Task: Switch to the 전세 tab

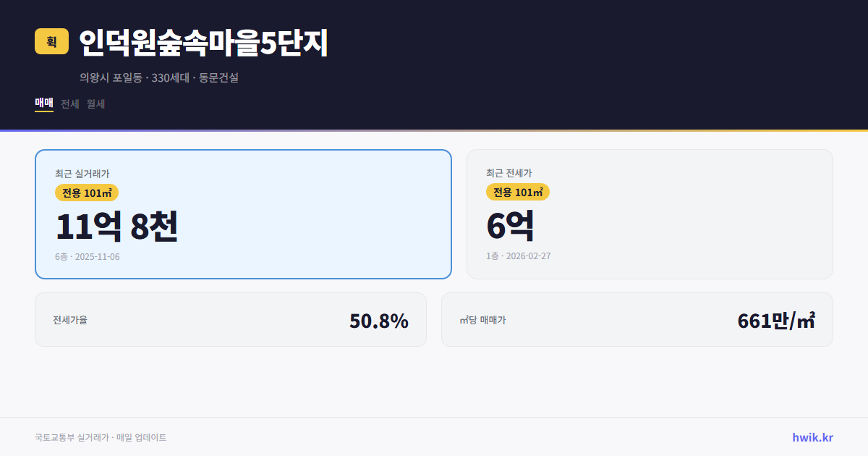Action: (69, 104)
